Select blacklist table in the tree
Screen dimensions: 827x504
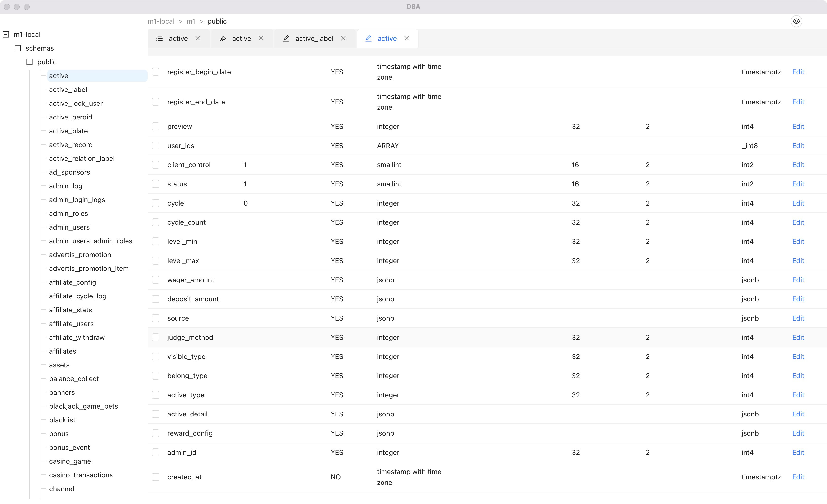pos(62,420)
